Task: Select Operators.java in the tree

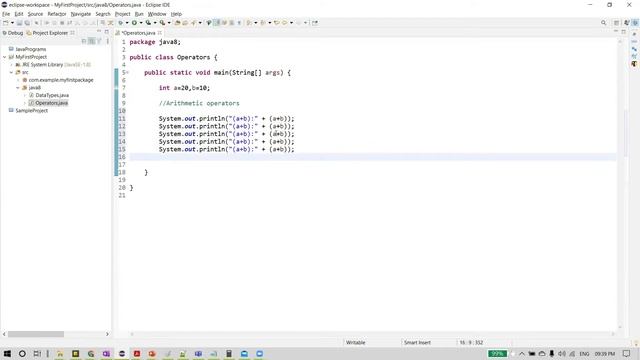Action: [51, 103]
